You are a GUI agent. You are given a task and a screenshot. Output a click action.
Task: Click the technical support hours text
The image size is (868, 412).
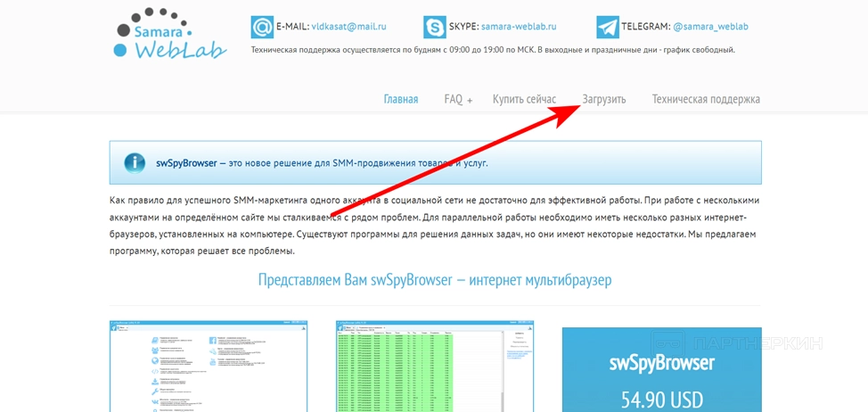pos(493,50)
